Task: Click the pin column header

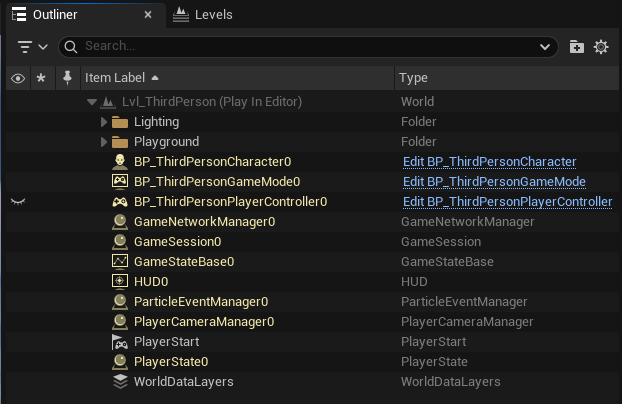Action: pos(67,78)
